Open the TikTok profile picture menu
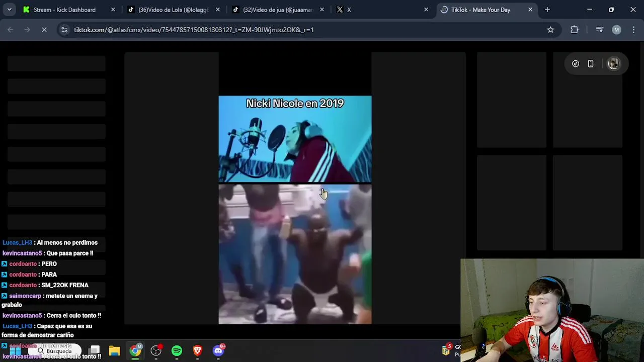The height and width of the screenshot is (362, 644). pyautogui.click(x=613, y=64)
